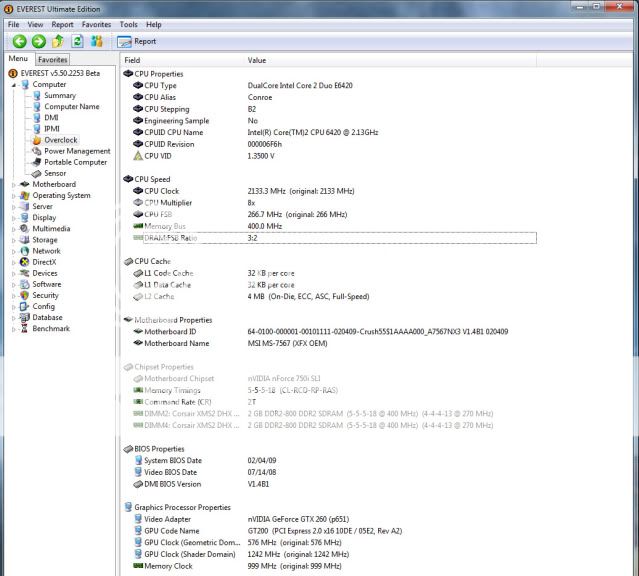This screenshot has height=576, width=639.
Task: Click the Value column header
Action: pyautogui.click(x=390, y=60)
